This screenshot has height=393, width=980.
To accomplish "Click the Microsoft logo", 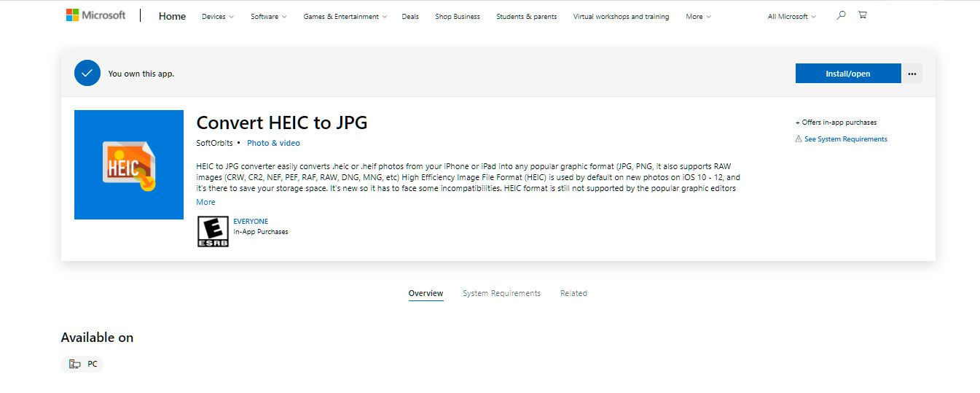I will (95, 15).
